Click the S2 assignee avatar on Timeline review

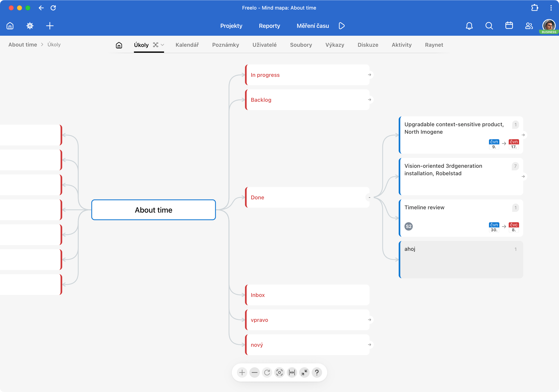[x=408, y=226]
